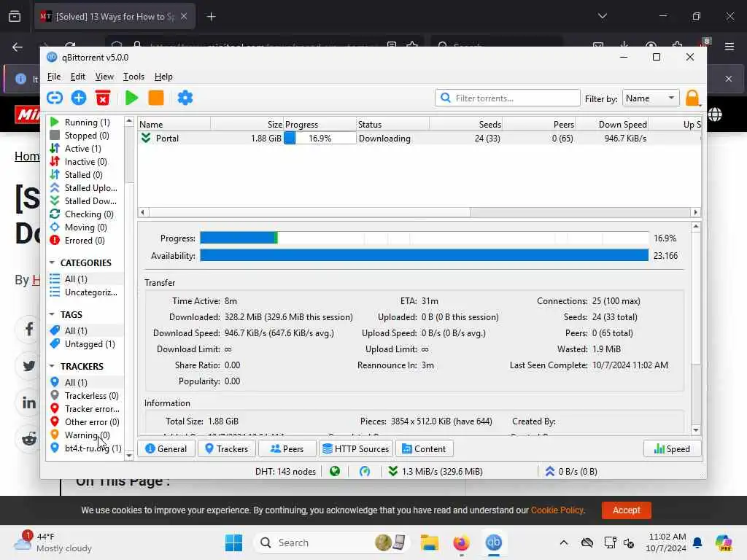Accept cookies in the browser page
The height and width of the screenshot is (560, 747).
(626, 510)
